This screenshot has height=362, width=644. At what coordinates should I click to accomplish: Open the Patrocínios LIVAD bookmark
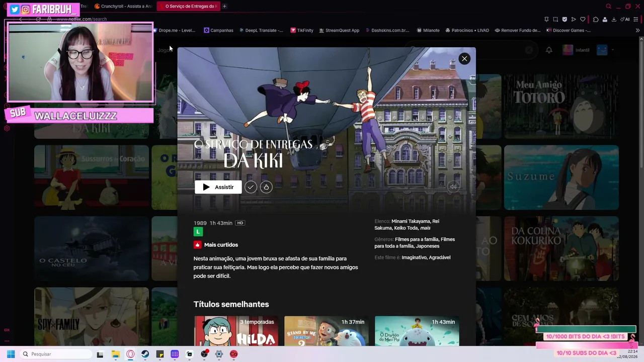(x=467, y=30)
